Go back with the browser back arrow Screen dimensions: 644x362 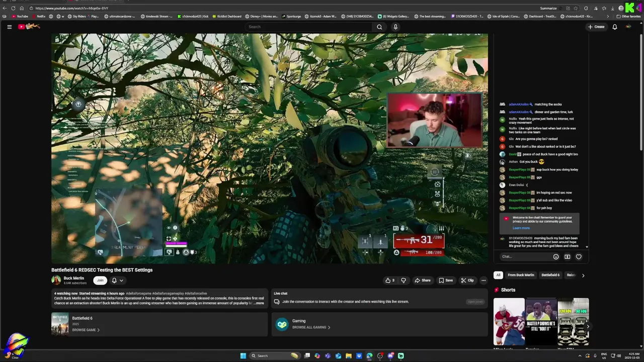(5, 8)
